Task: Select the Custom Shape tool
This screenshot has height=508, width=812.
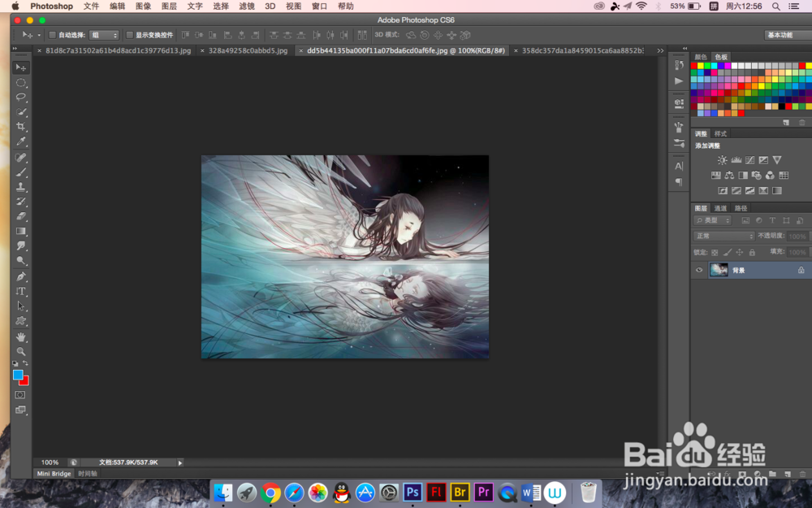Action: point(21,321)
